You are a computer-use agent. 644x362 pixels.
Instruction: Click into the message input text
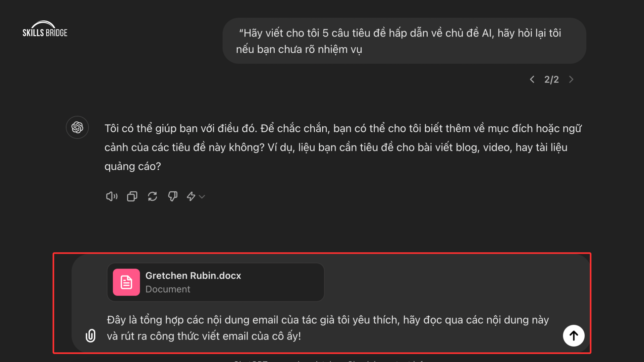click(327, 328)
